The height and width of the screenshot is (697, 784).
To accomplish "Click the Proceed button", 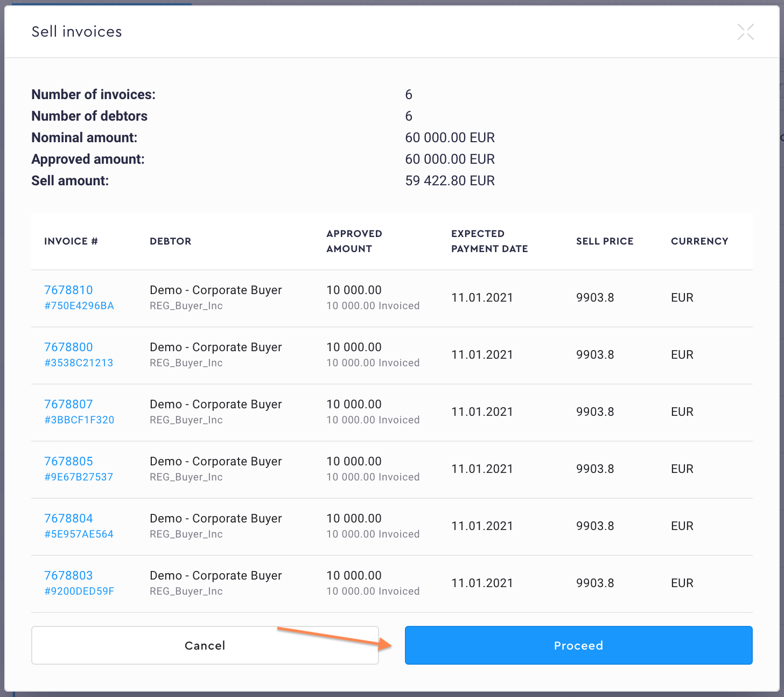I will point(578,645).
